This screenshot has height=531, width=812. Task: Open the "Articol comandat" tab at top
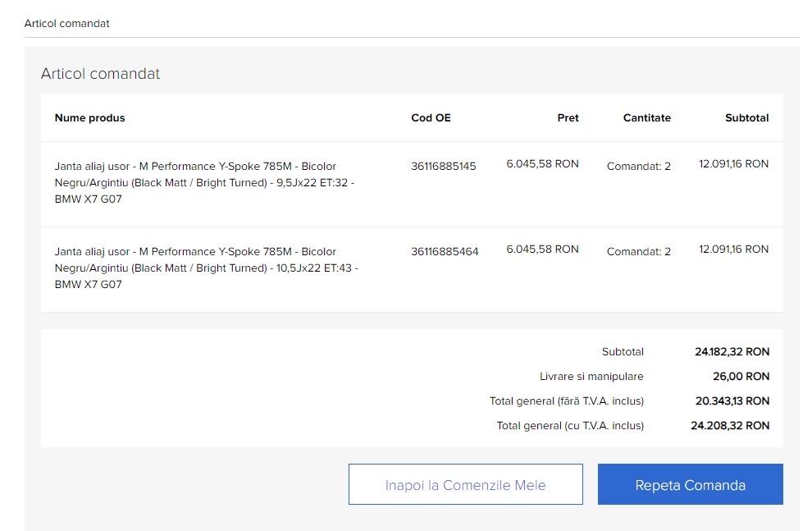tap(66, 24)
